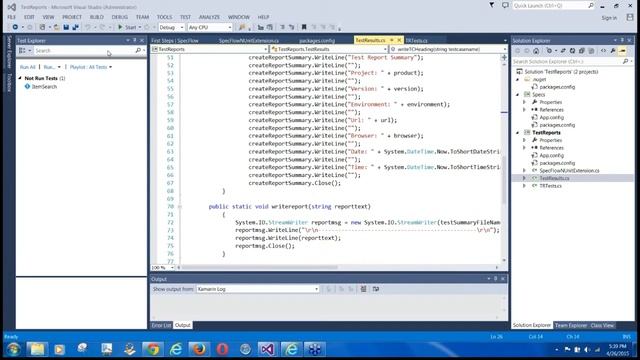Switch to the Class View tab
This screenshot has width=640, height=360.
(x=602, y=325)
